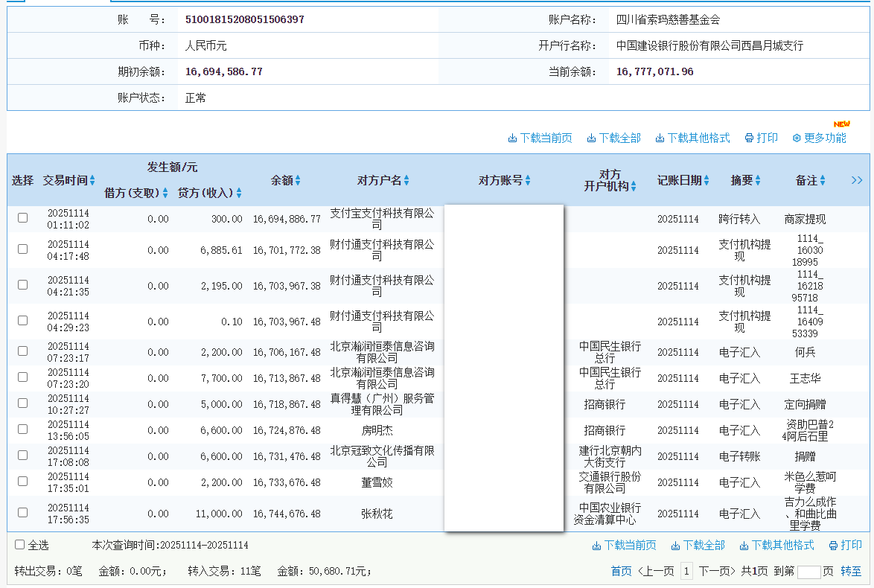Click the 转至 jump button
This screenshot has height=588, width=874.
(852, 571)
